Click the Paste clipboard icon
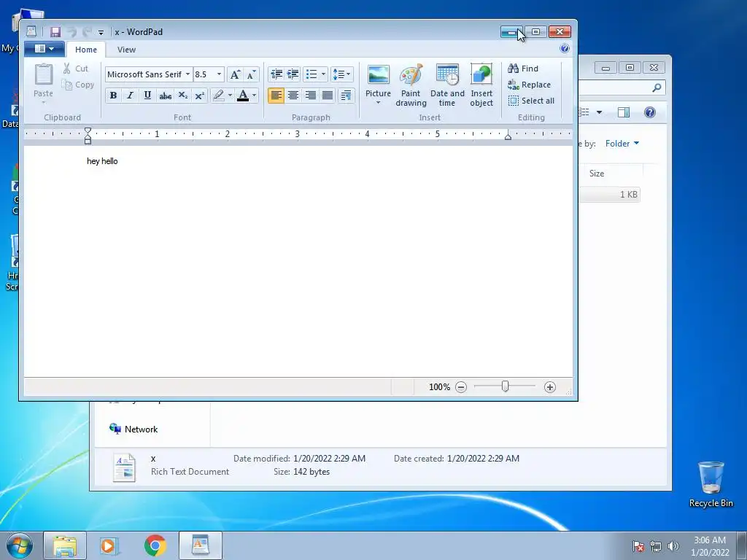 pyautogui.click(x=43, y=75)
